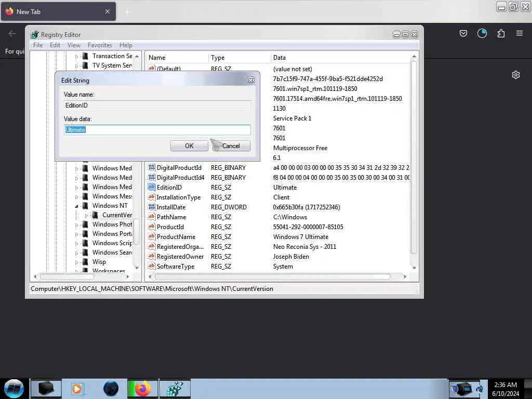This screenshot has height=399, width=532.
Task: Click the CurrentVersion folder icon in tree
Action: [x=96, y=215]
